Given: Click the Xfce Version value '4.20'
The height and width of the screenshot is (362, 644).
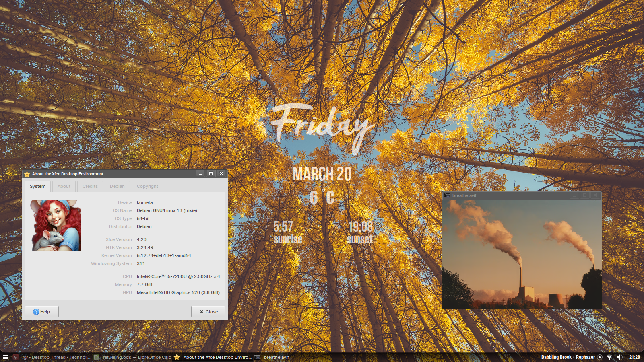Looking at the screenshot, I should (142, 239).
